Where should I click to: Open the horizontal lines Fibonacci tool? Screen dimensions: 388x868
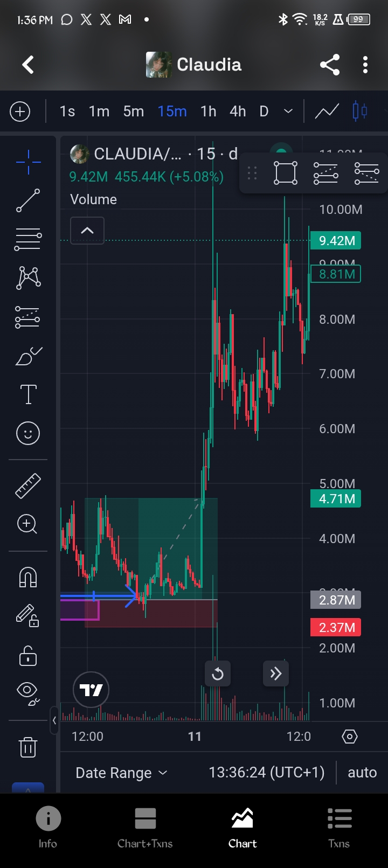pyautogui.click(x=28, y=239)
